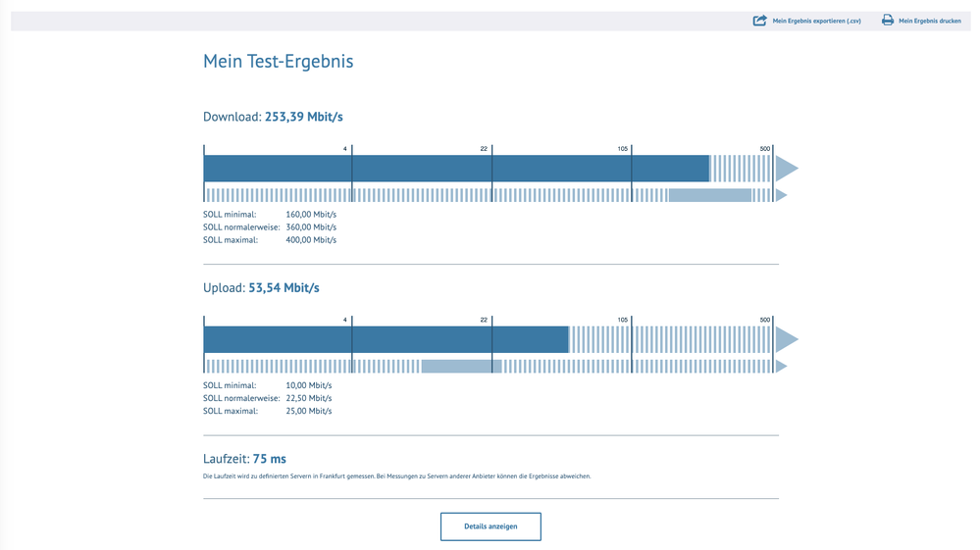980x550 pixels.
Task: Click the light SOLL range segment under Upload
Action: point(461,367)
